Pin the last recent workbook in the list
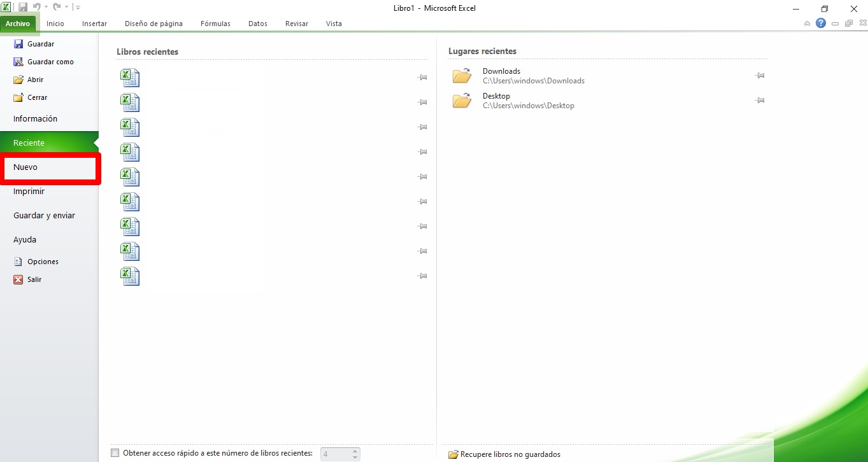868x462 pixels. (x=422, y=276)
